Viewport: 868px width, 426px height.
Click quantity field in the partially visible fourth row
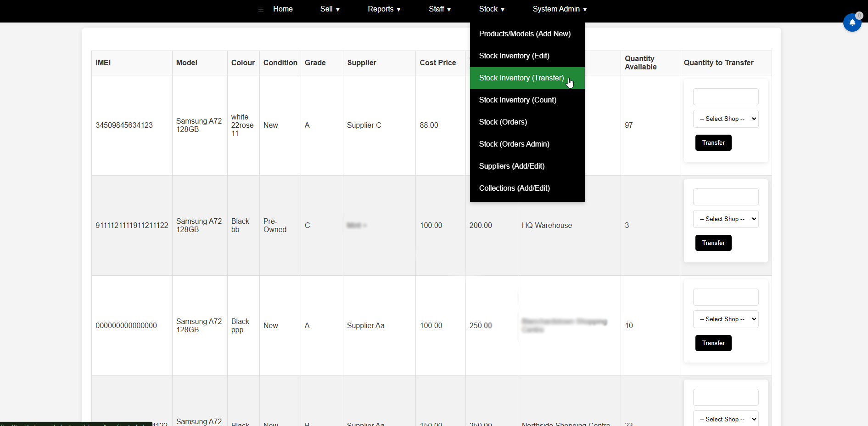[x=726, y=398]
